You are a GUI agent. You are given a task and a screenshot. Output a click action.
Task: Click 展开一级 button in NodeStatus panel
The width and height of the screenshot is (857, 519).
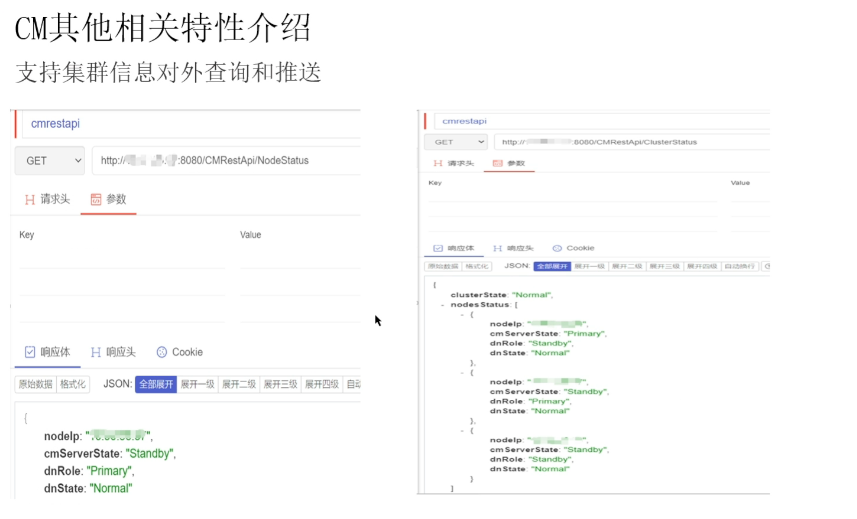[x=197, y=385]
